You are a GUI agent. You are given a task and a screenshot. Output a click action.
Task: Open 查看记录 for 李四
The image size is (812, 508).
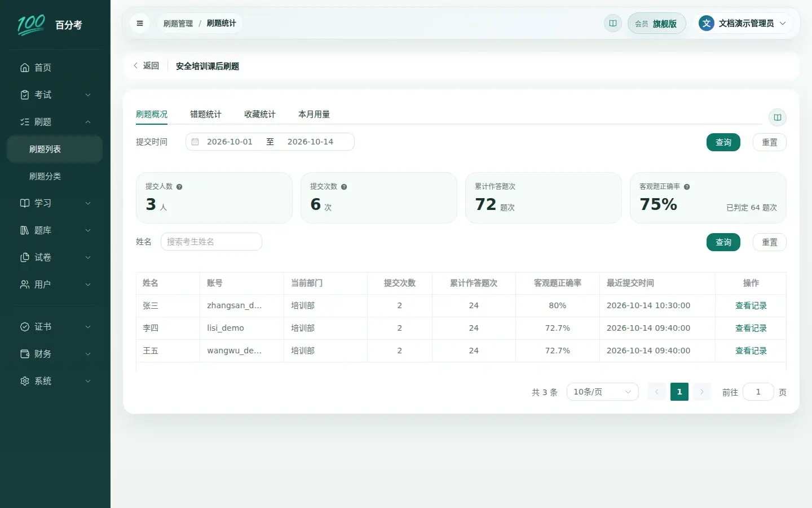pos(751,329)
